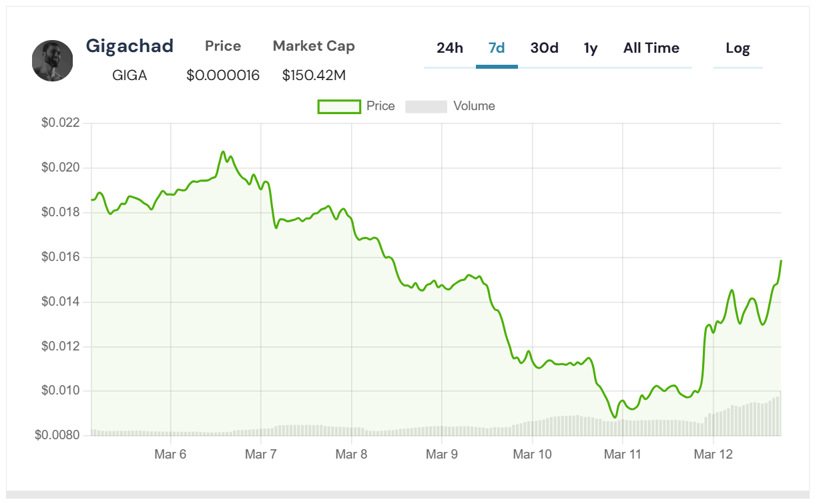The image size is (817, 504).
Task: Click the $0.014 y-axis label
Action: [61, 302]
